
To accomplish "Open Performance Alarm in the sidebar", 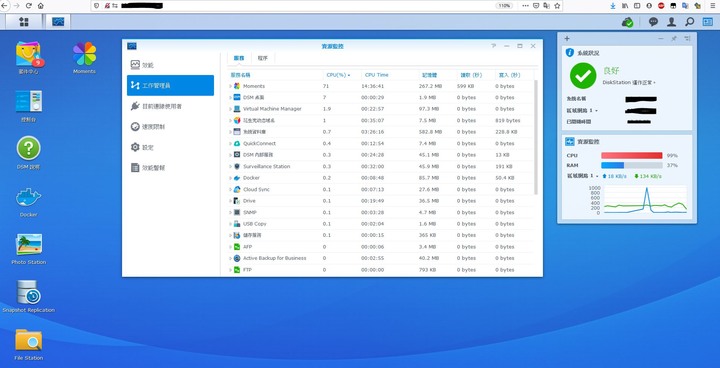I will point(170,168).
